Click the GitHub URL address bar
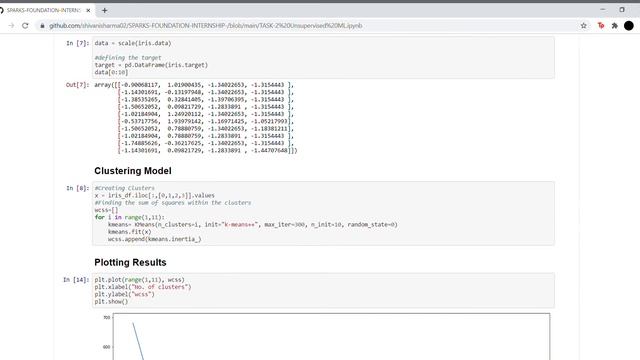This screenshot has width=640, height=360. pos(205,26)
